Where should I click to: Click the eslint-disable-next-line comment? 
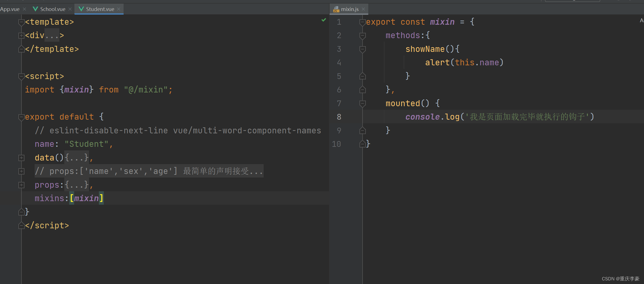178,131
